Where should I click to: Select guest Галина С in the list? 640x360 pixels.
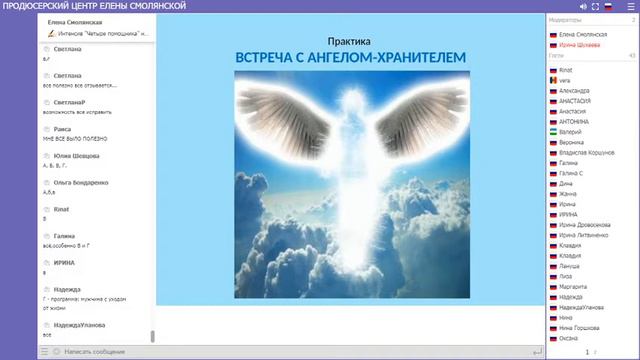(x=571, y=173)
